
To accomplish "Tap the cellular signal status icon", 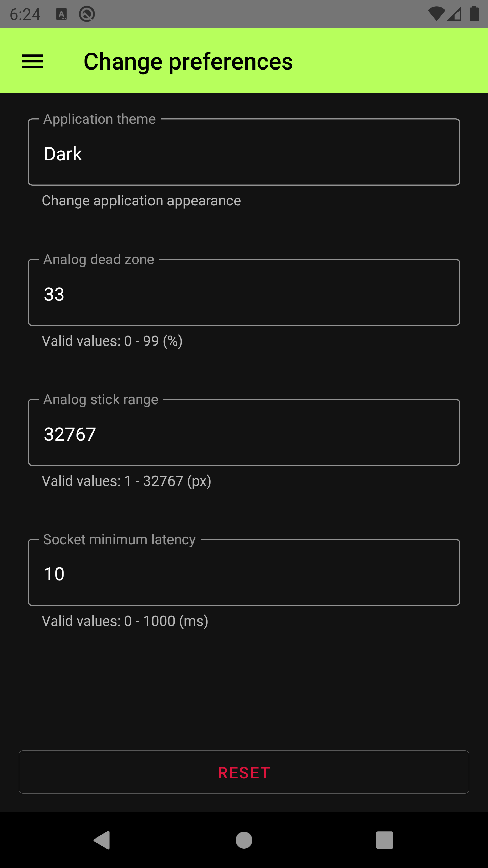I will click(x=454, y=14).
